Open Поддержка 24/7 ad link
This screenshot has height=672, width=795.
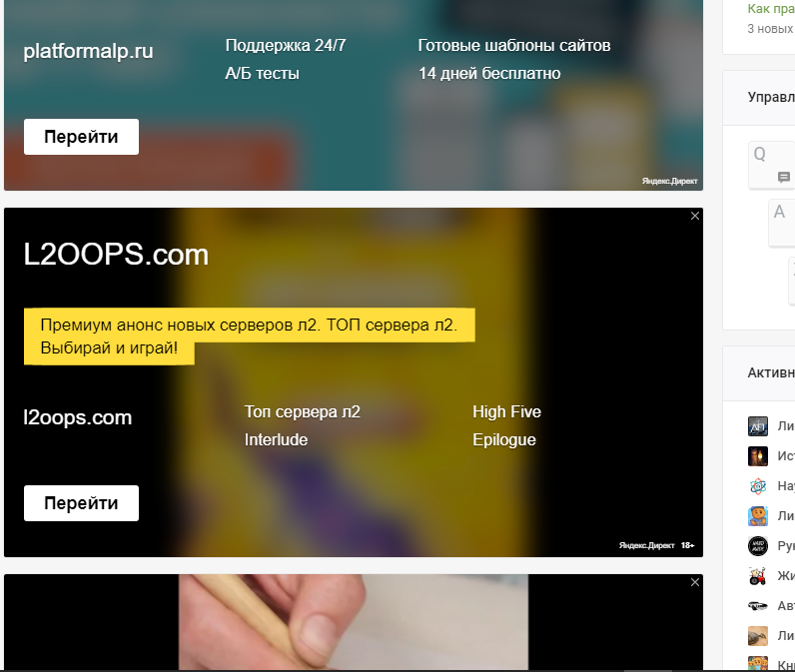click(x=286, y=46)
